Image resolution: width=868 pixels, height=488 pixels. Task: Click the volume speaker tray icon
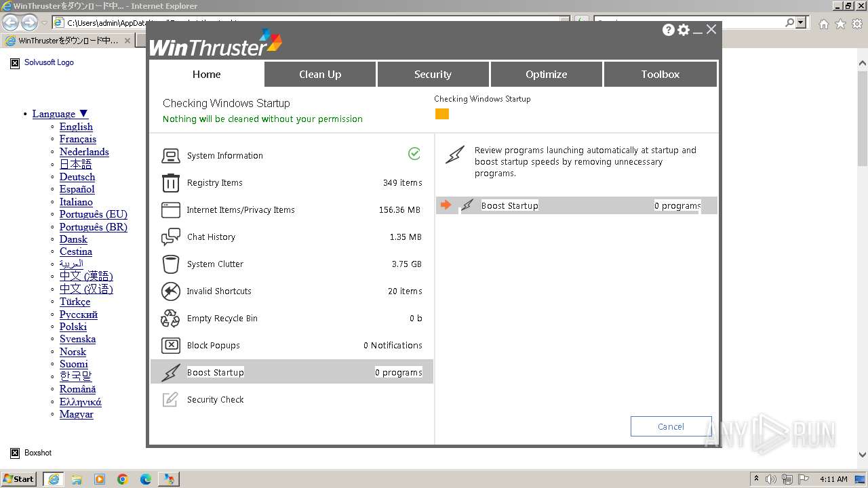click(771, 479)
